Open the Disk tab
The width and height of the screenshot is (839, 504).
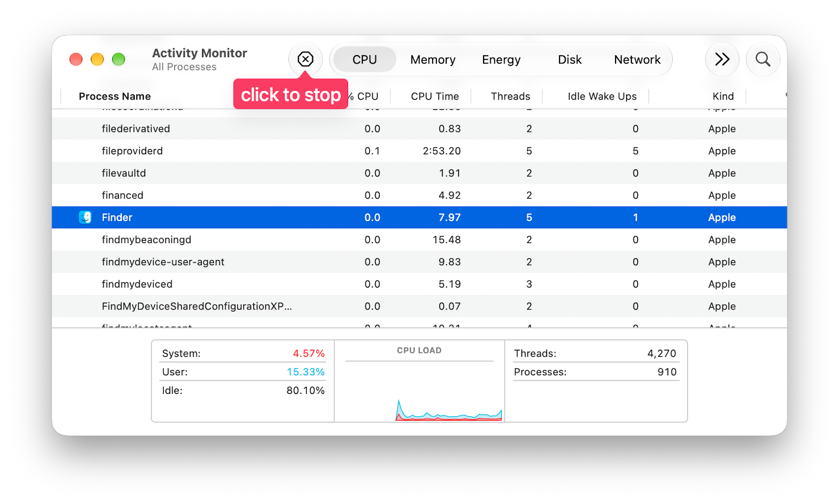(x=569, y=60)
